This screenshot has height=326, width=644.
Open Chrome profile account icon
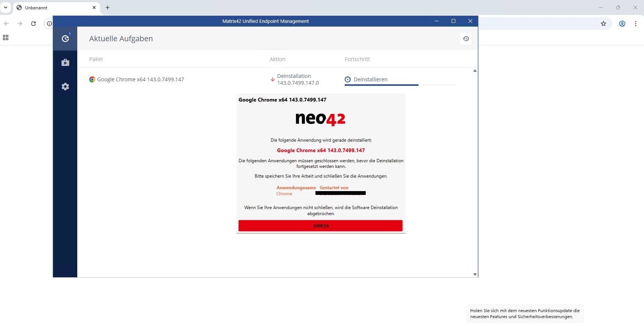622,24
